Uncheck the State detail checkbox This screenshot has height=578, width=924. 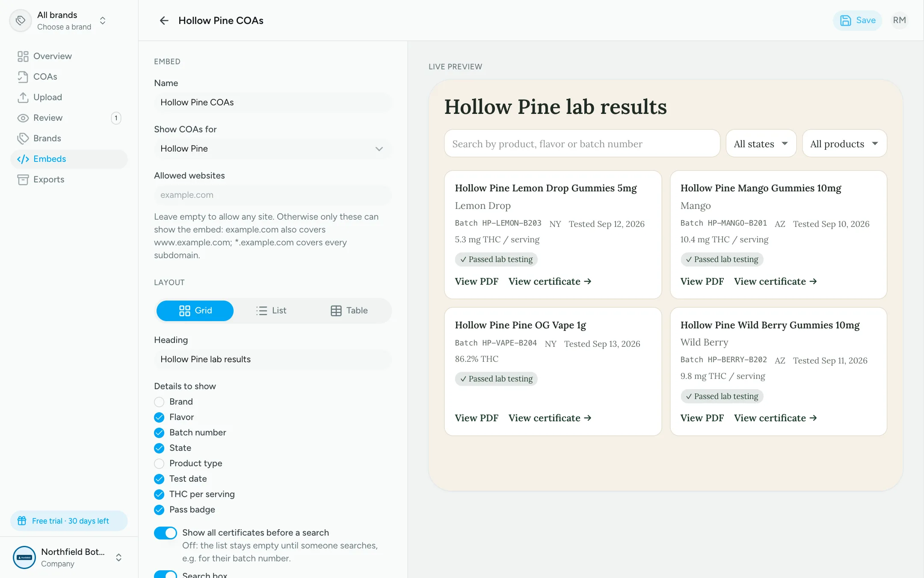tap(159, 448)
